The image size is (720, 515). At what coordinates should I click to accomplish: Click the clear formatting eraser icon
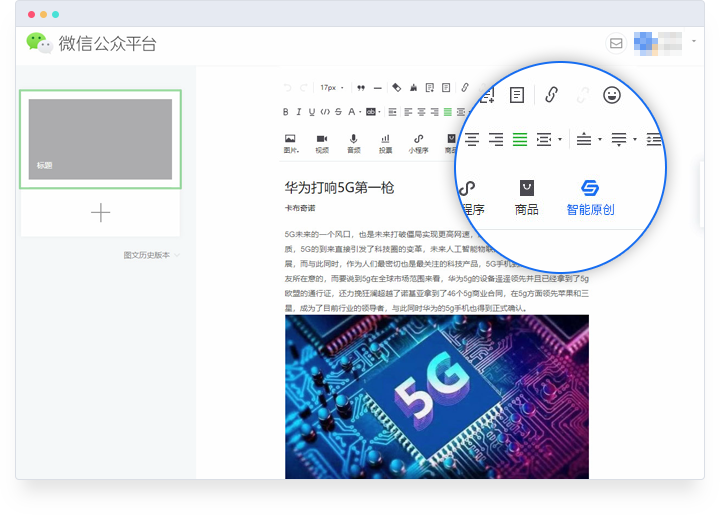pos(397,87)
